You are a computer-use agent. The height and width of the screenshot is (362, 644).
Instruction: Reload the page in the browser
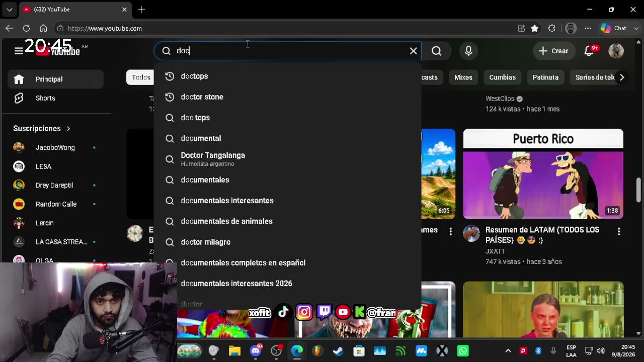point(26,28)
